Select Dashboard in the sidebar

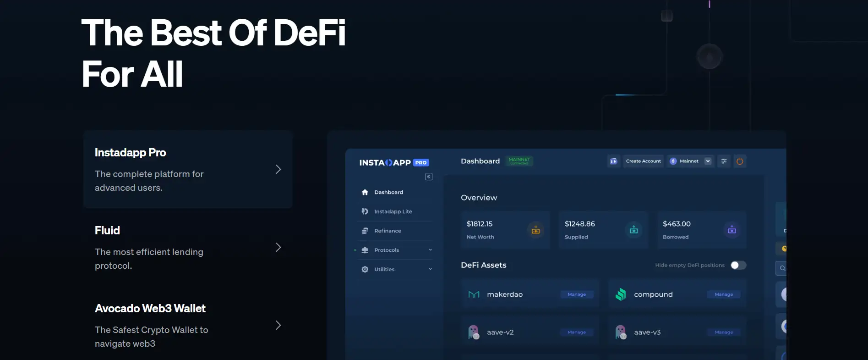[x=388, y=193]
